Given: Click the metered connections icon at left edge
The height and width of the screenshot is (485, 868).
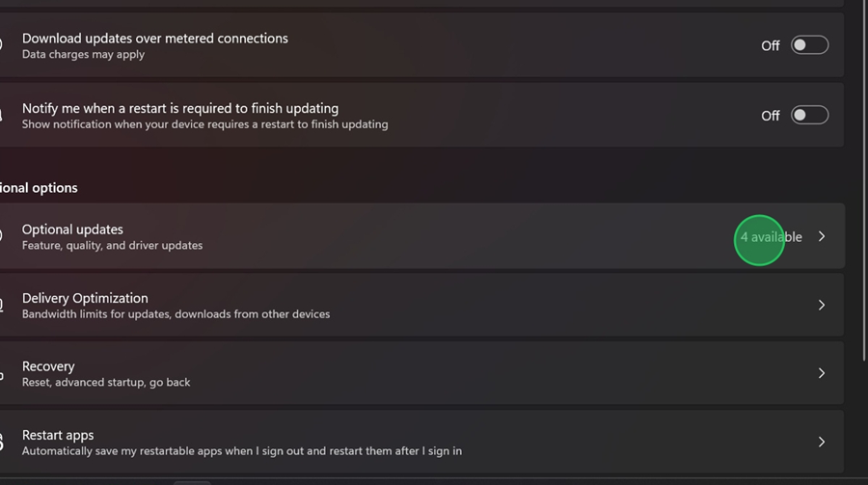Looking at the screenshot, I should tap(2, 45).
